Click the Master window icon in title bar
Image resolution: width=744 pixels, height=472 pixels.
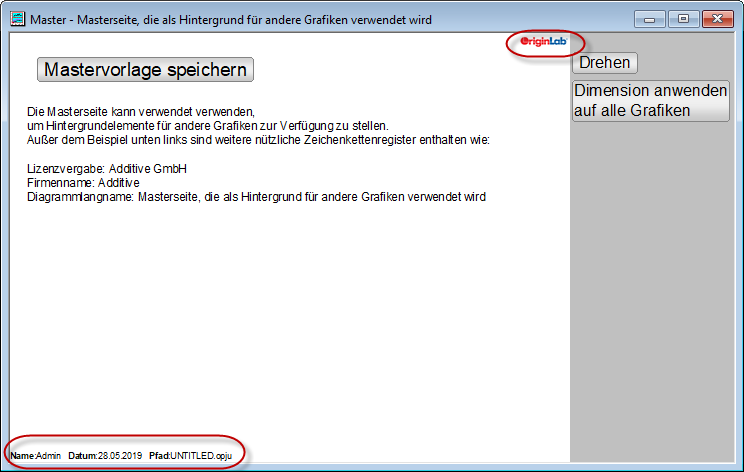click(x=18, y=19)
